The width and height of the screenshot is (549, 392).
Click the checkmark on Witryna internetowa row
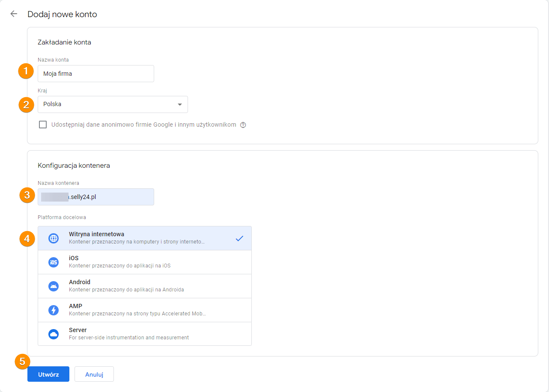[x=239, y=238]
